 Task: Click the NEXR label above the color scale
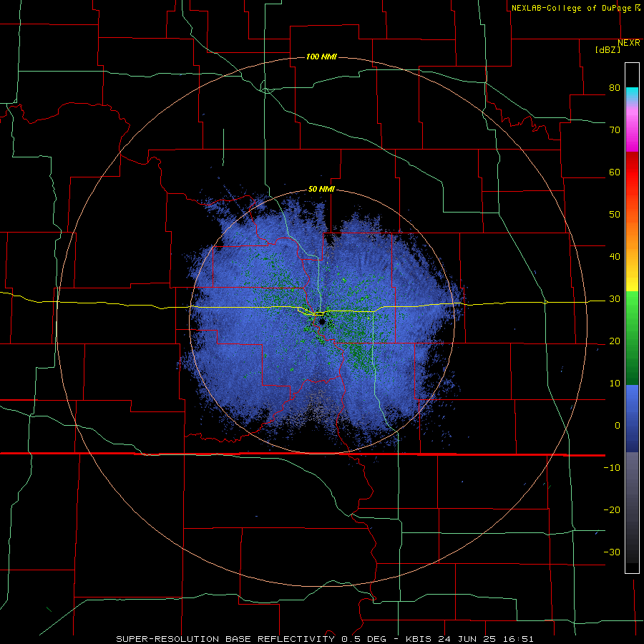click(x=629, y=43)
